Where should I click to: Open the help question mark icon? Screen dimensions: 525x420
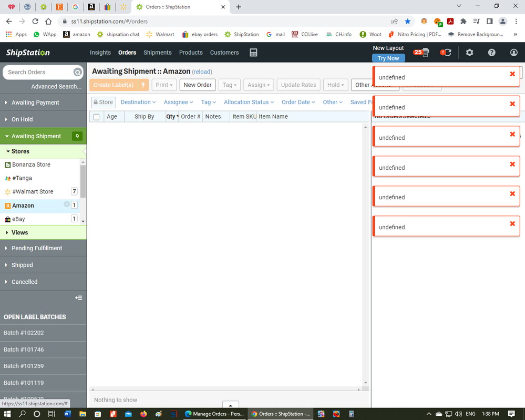pyautogui.click(x=491, y=53)
